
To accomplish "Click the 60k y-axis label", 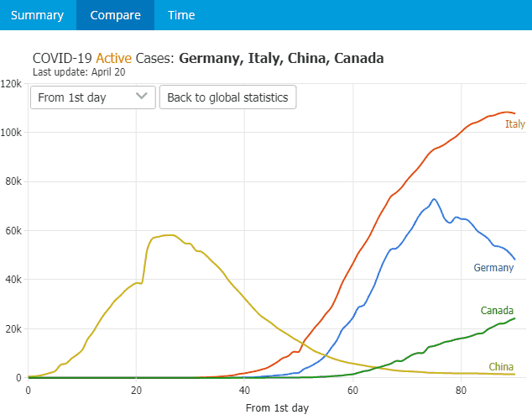I will 12,230.
